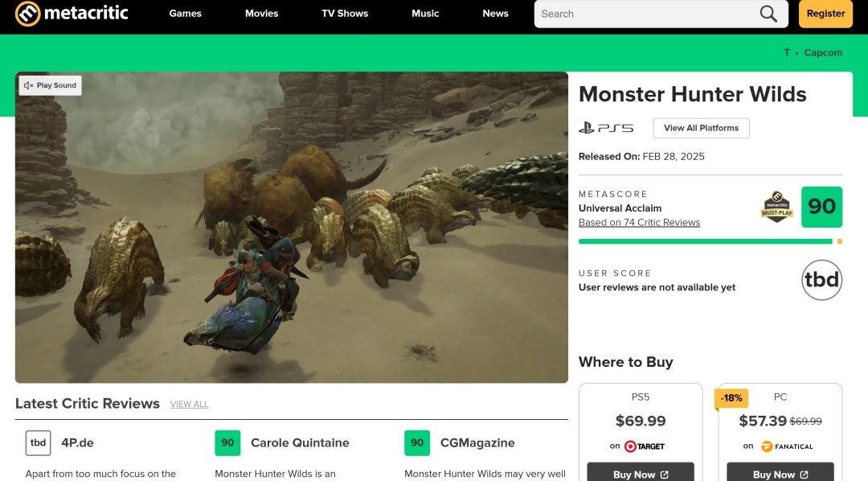This screenshot has height=481, width=868.
Task: Click into the Search field
Action: tap(643, 14)
